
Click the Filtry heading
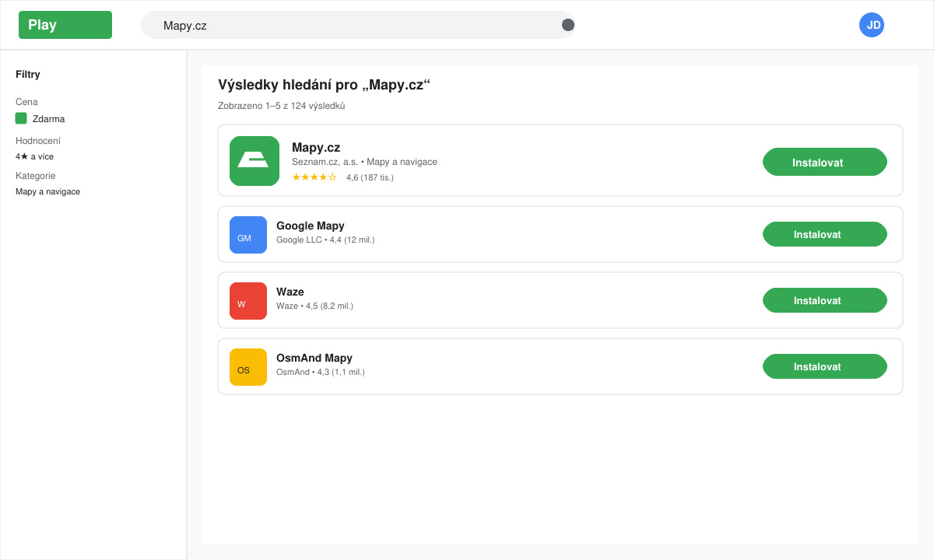[28, 75]
